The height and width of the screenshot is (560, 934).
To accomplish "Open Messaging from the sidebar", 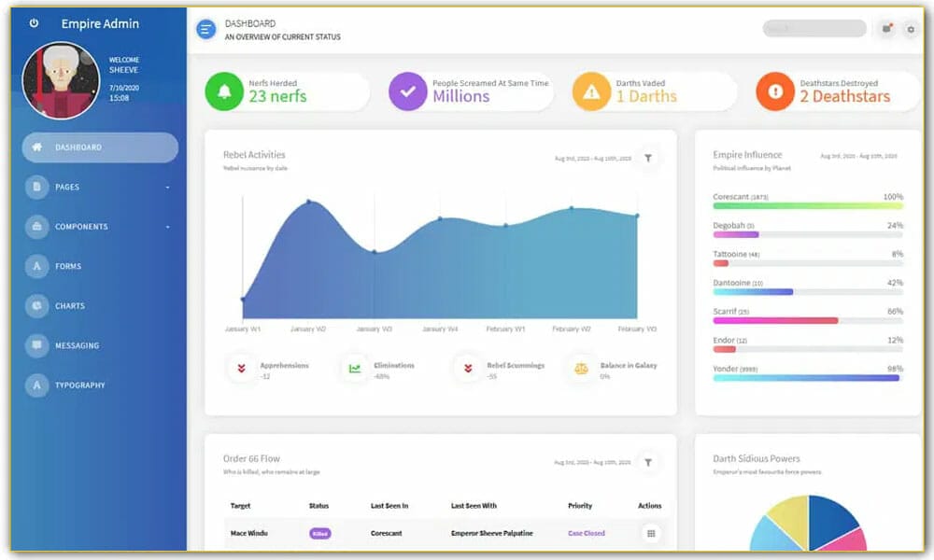I will click(x=77, y=345).
